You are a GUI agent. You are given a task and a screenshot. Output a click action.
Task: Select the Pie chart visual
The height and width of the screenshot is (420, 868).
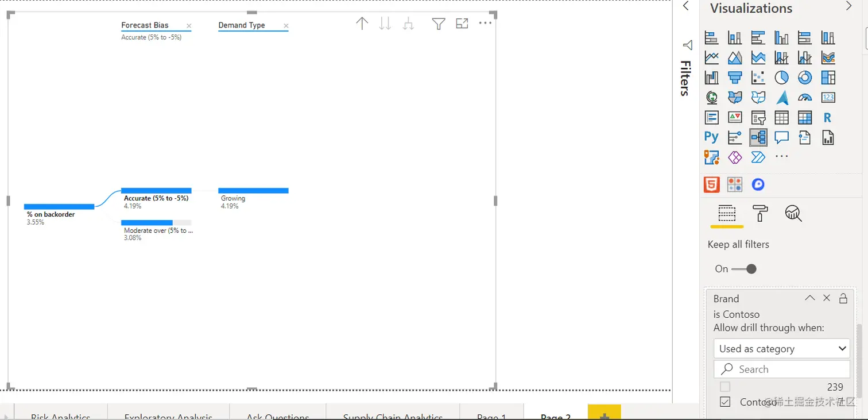pyautogui.click(x=781, y=78)
